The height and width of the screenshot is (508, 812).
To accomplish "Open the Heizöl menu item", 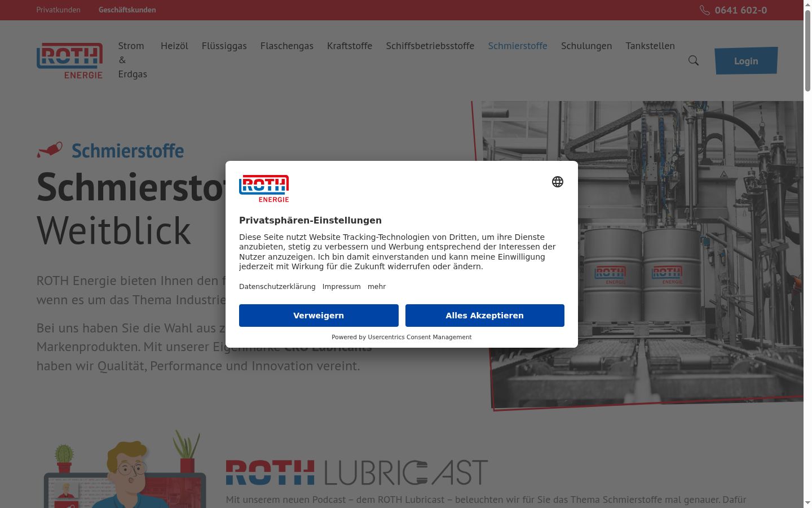I will pos(174,46).
